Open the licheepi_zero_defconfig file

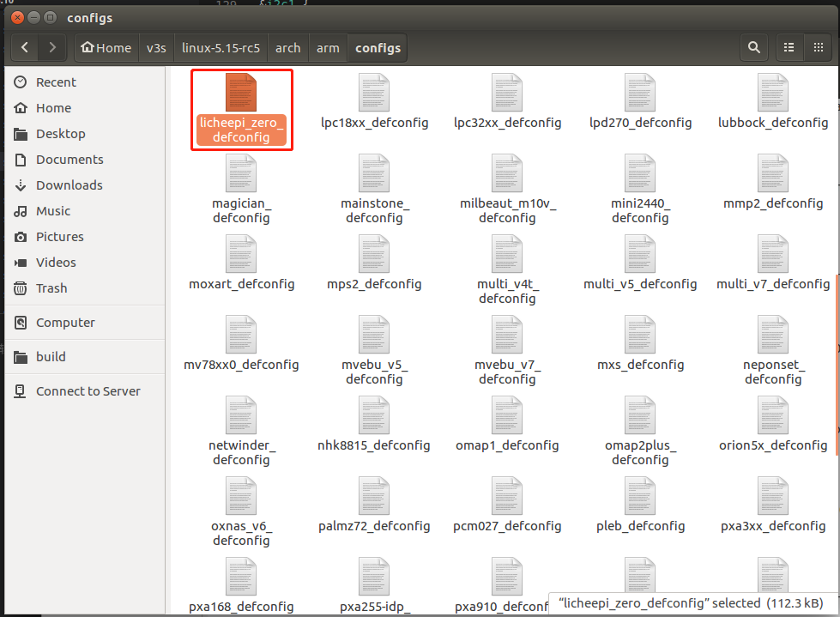click(241, 103)
